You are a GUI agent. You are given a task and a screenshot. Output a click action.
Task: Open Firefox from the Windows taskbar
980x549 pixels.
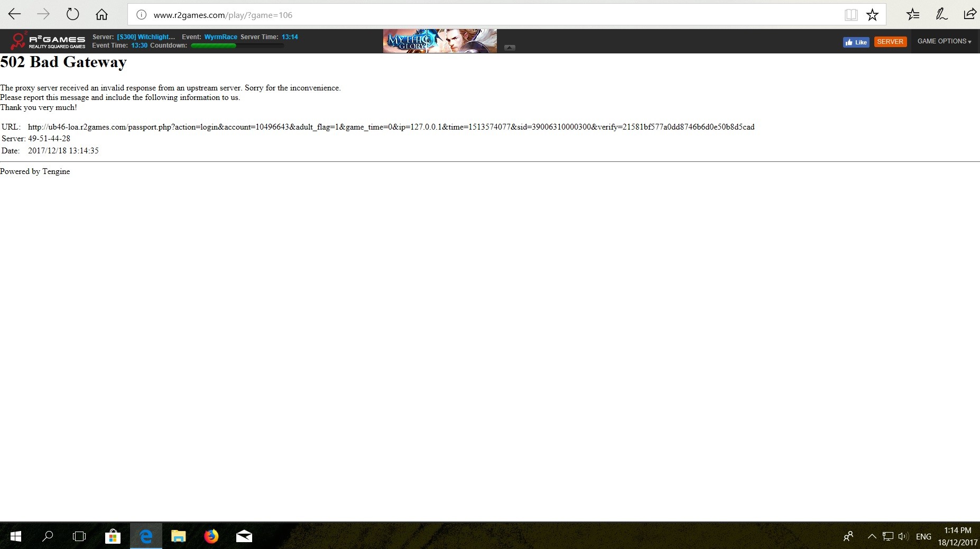[x=211, y=536]
